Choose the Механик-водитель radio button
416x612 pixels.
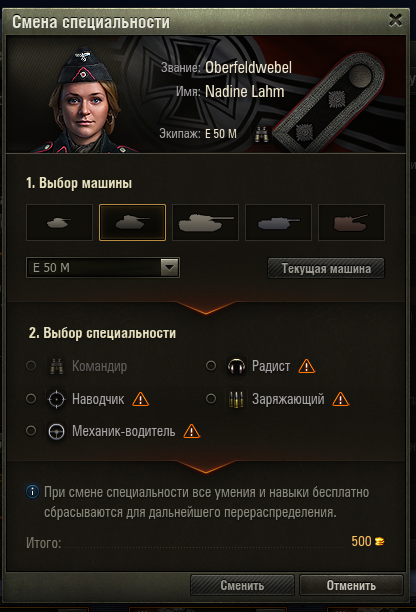pos(31,431)
